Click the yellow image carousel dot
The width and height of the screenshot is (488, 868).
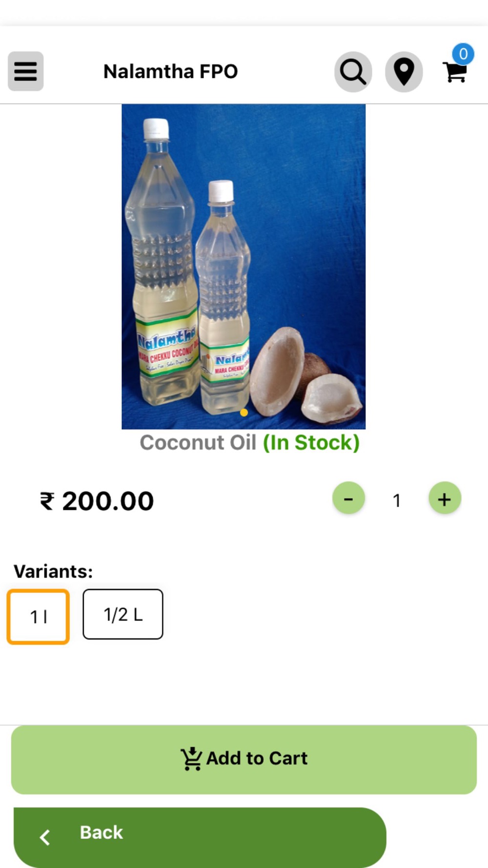click(244, 413)
